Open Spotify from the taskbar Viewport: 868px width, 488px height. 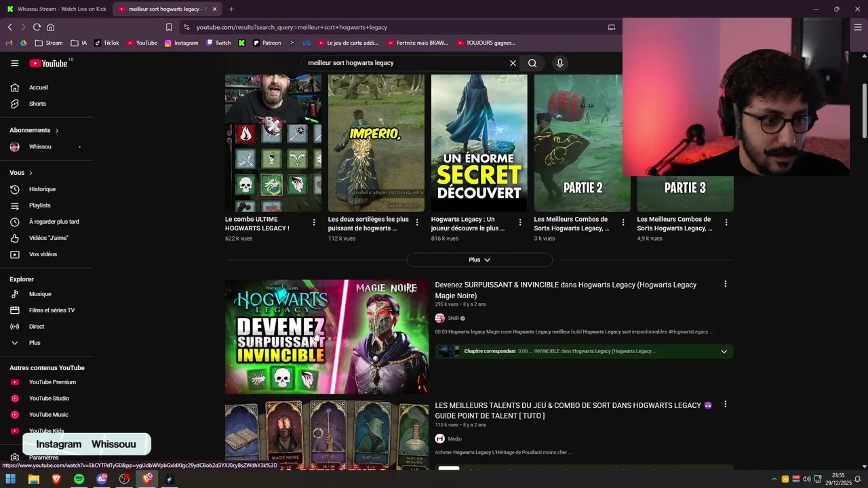(79, 479)
